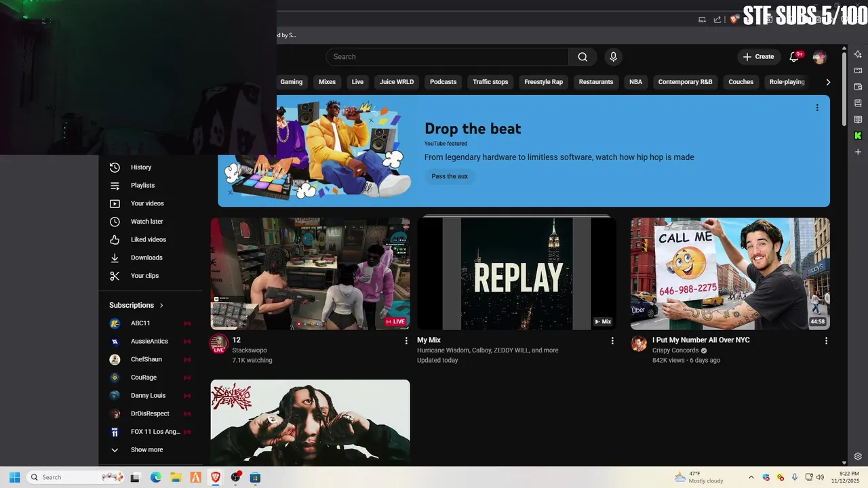Show hidden system tray icons
Image resolution: width=868 pixels, height=488 pixels.
tap(751, 477)
